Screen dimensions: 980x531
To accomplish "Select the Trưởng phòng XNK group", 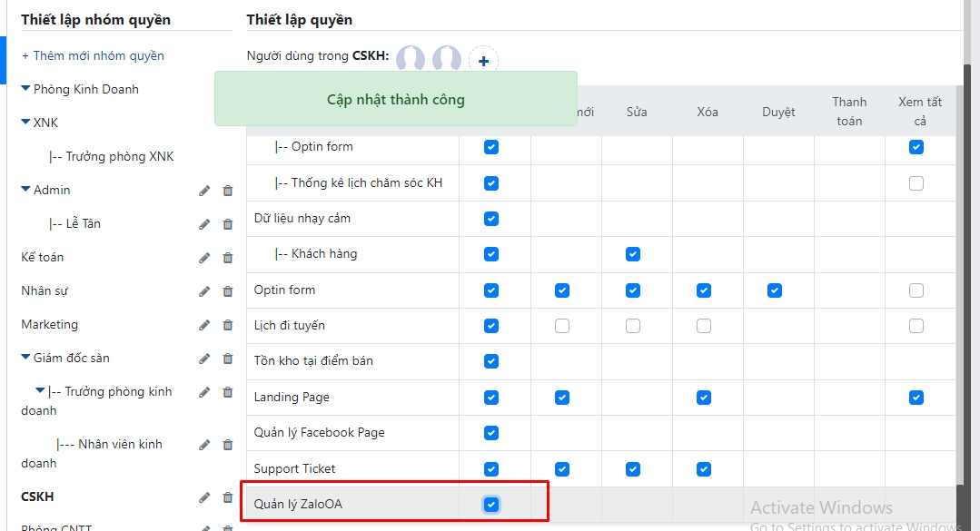I will pos(119,156).
